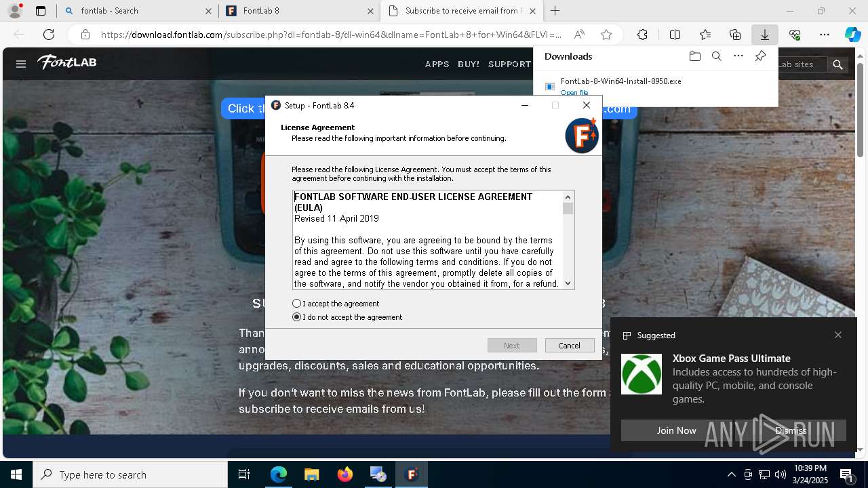Open the FontLab site hamburger menu
Image resolution: width=868 pixels, height=488 pixels.
click(x=21, y=64)
